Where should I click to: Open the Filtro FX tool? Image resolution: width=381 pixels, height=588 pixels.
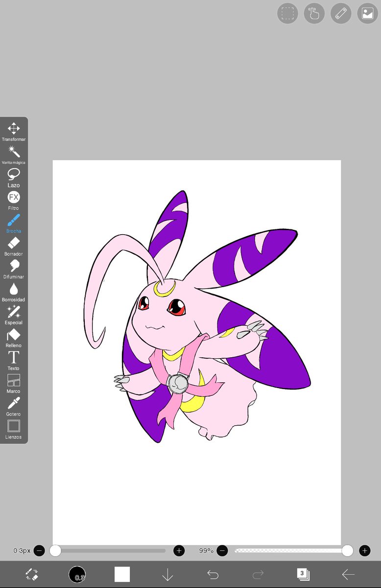pos(14,200)
